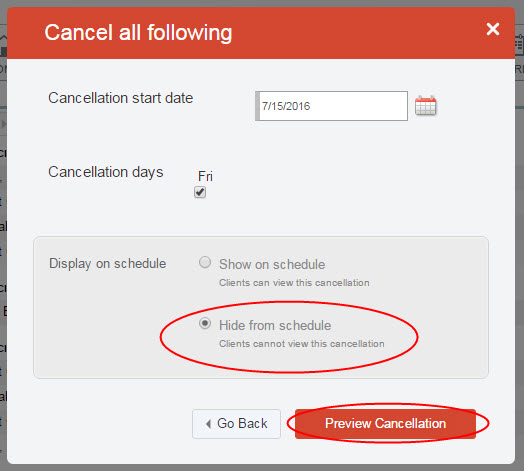
Task: Click the Cancel all following title
Action: point(138,33)
